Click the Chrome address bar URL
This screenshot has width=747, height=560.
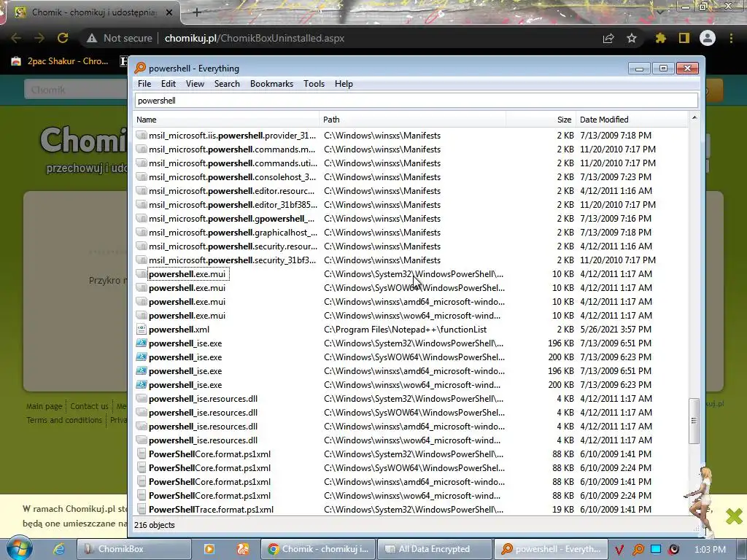tap(255, 38)
